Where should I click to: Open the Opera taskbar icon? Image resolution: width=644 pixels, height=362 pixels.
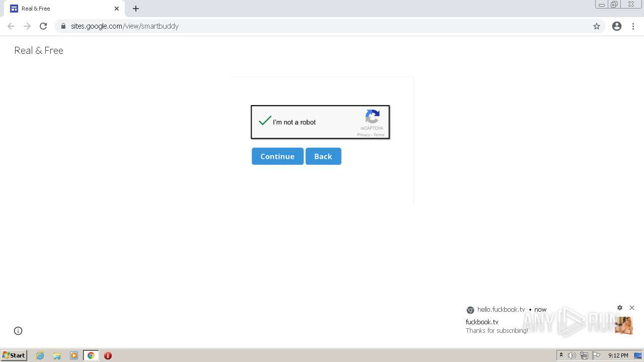108,355
